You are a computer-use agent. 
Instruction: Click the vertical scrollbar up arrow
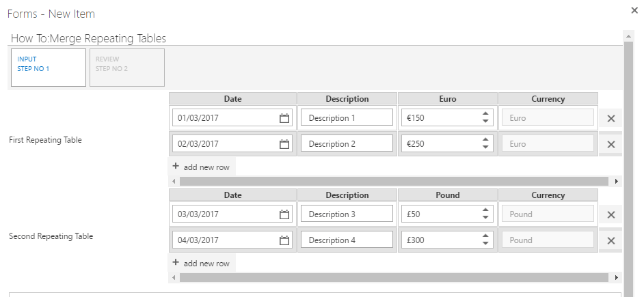coord(628,36)
